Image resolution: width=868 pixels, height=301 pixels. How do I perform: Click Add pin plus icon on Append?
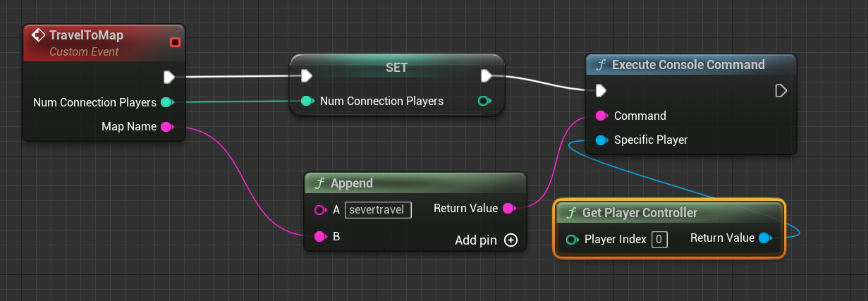pyautogui.click(x=511, y=240)
